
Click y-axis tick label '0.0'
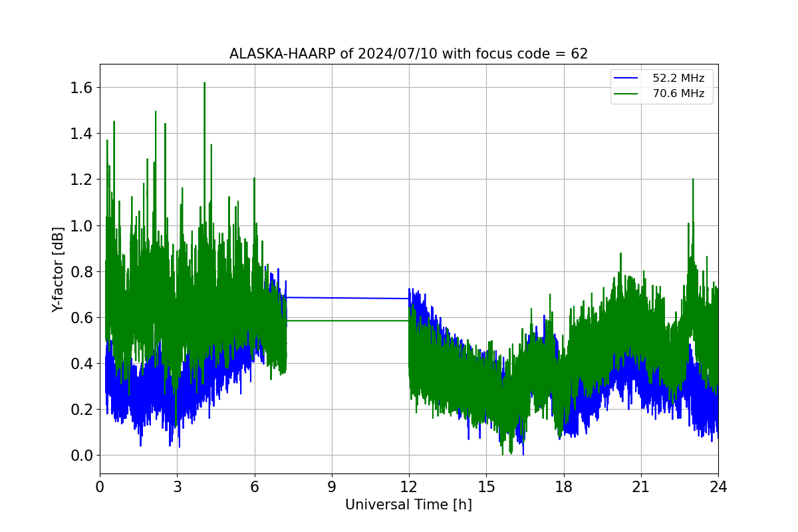coord(82,456)
